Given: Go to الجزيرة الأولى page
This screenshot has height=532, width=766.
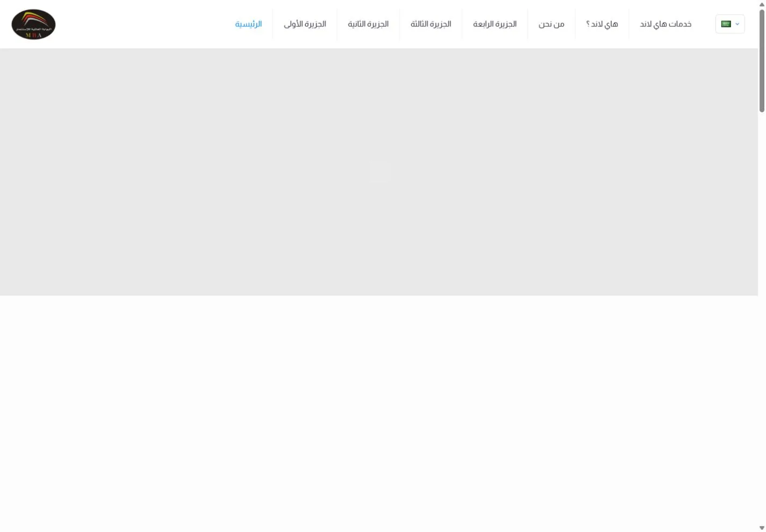Looking at the screenshot, I should [305, 24].
